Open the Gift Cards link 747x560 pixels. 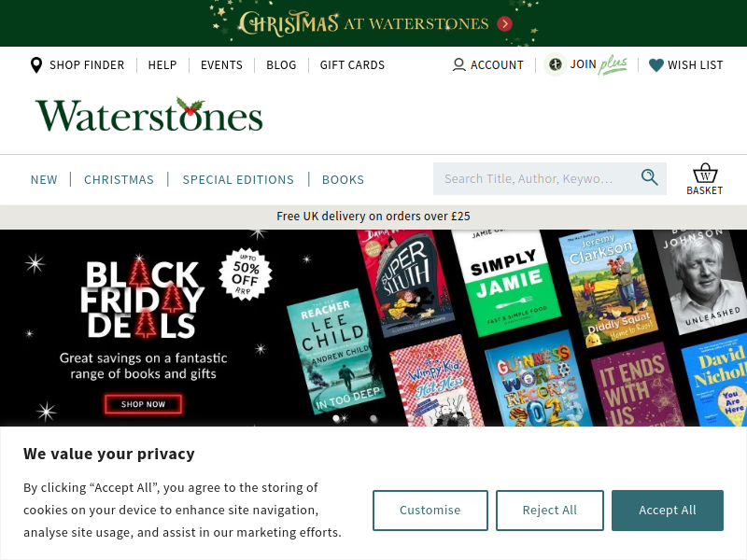(352, 64)
